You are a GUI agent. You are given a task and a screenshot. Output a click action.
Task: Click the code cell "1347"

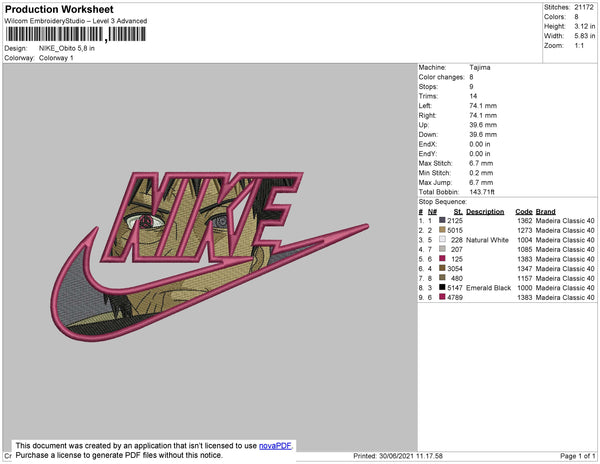[524, 269]
